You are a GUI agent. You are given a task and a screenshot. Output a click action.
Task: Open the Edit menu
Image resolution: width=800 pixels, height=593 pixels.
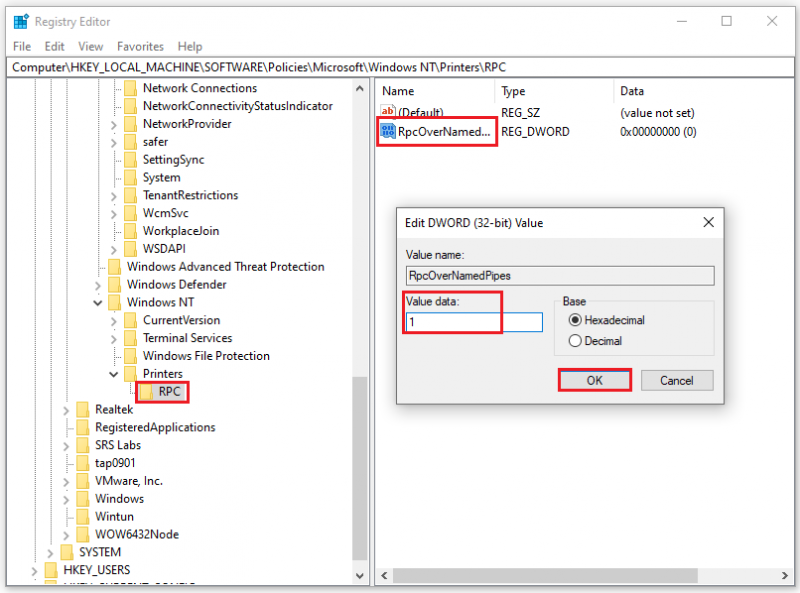click(x=54, y=46)
